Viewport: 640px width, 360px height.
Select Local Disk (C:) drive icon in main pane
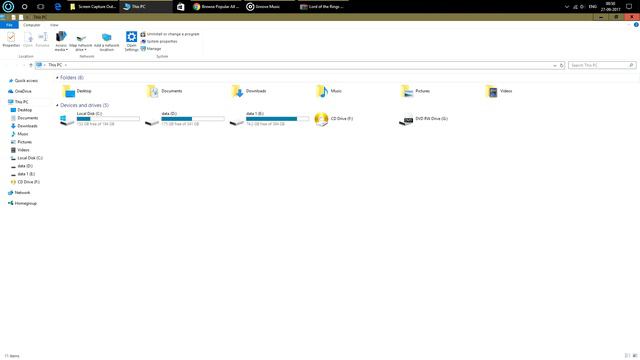(x=67, y=120)
